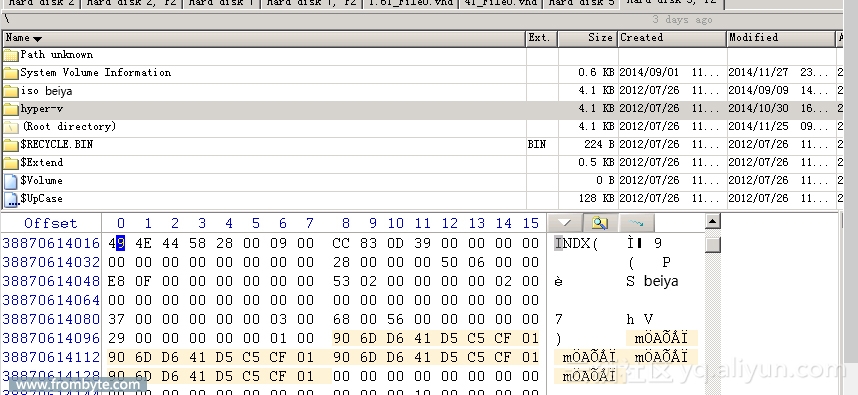The width and height of the screenshot is (858, 395).
Task: Click the INDX( text in the text column
Action: pyautogui.click(x=577, y=243)
